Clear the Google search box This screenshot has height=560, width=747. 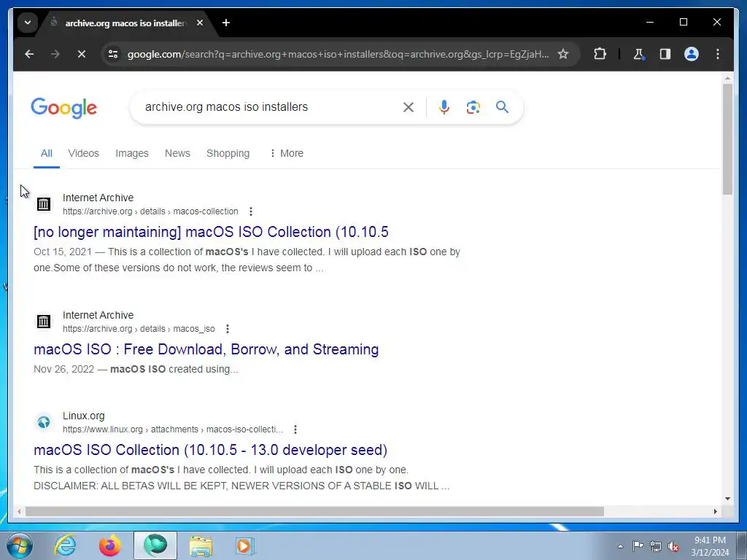(409, 107)
